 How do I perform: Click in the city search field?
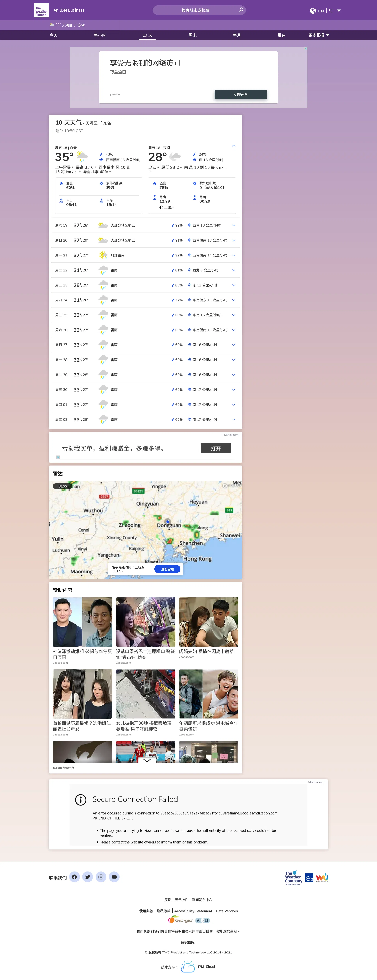[195, 10]
